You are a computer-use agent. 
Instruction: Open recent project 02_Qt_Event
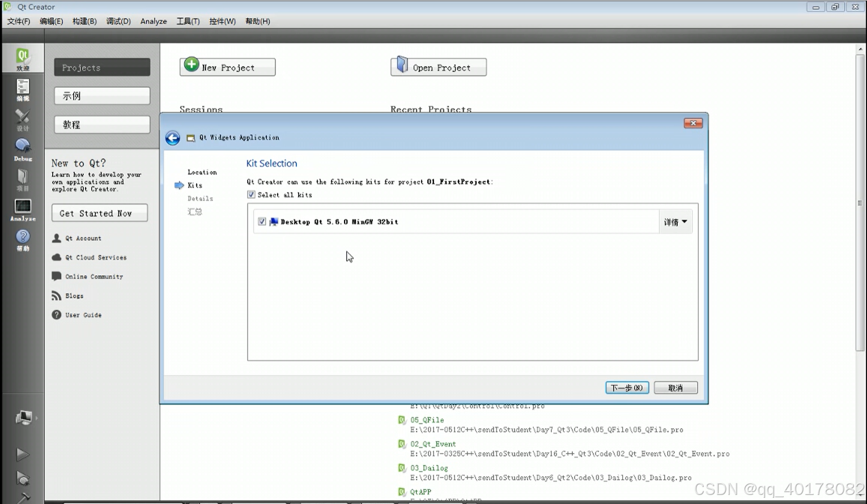click(x=433, y=444)
